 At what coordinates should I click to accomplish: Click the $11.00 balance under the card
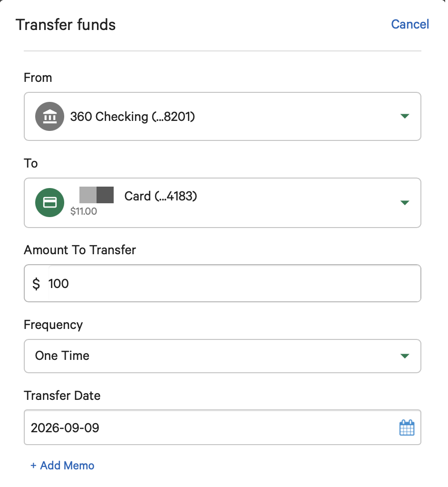[x=83, y=211]
